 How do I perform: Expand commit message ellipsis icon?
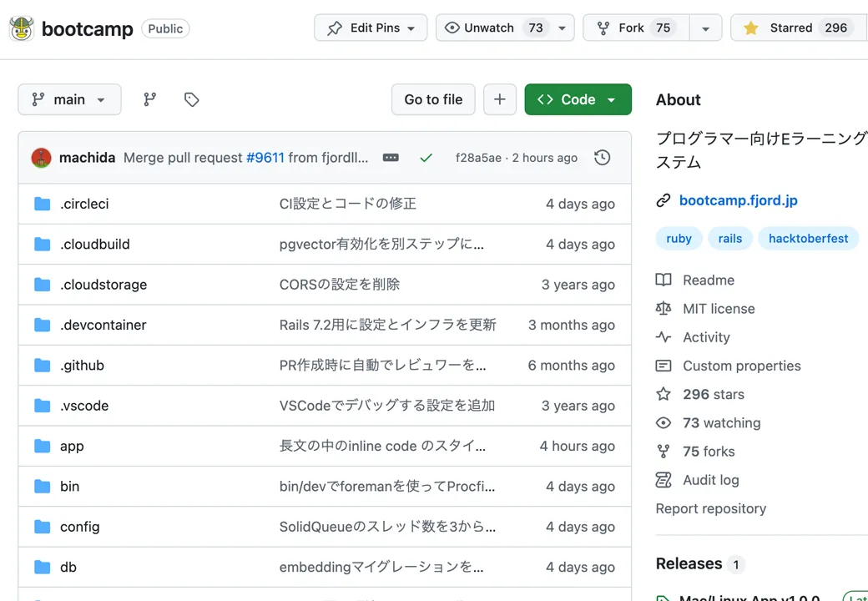[391, 158]
